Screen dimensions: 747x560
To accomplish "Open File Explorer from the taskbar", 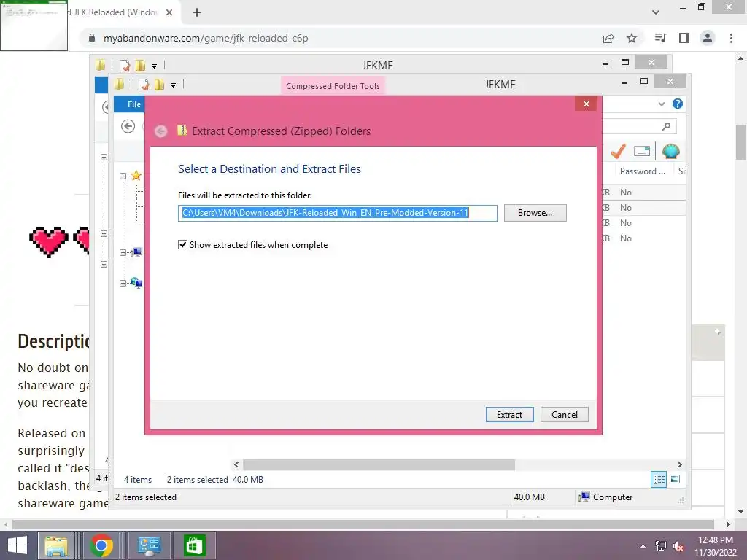I will [x=56, y=545].
